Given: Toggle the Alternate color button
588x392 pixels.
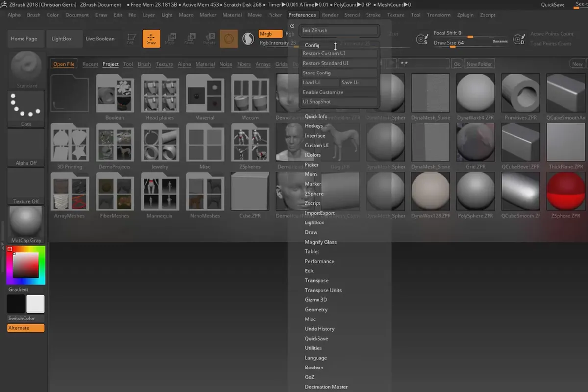Looking at the screenshot, I should (x=26, y=328).
